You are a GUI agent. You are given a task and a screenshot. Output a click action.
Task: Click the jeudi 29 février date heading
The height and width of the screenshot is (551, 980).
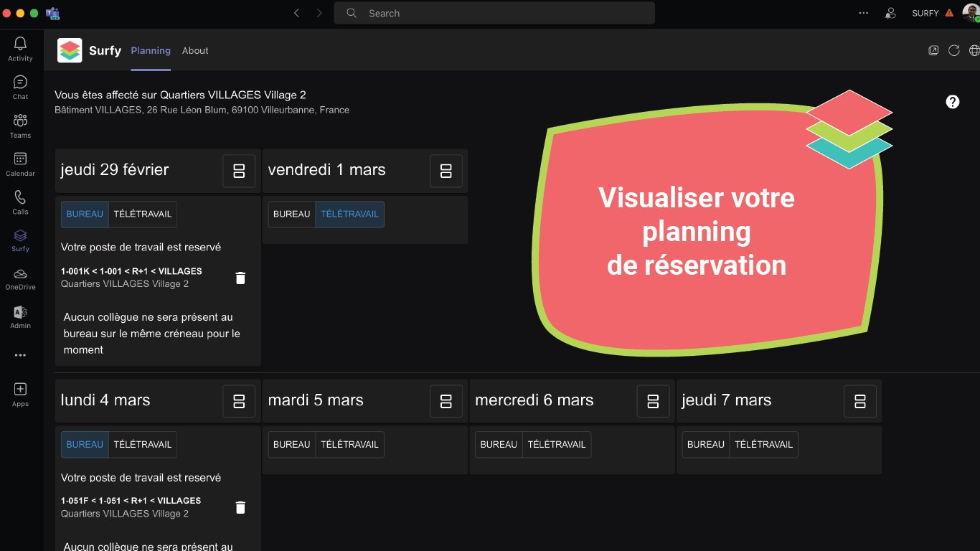pos(115,170)
